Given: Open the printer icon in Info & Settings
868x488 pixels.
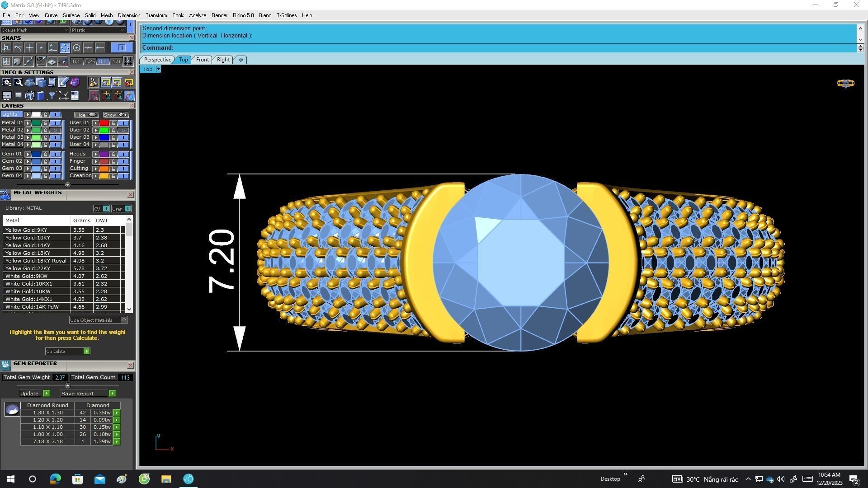Looking at the screenshot, I should (x=29, y=82).
